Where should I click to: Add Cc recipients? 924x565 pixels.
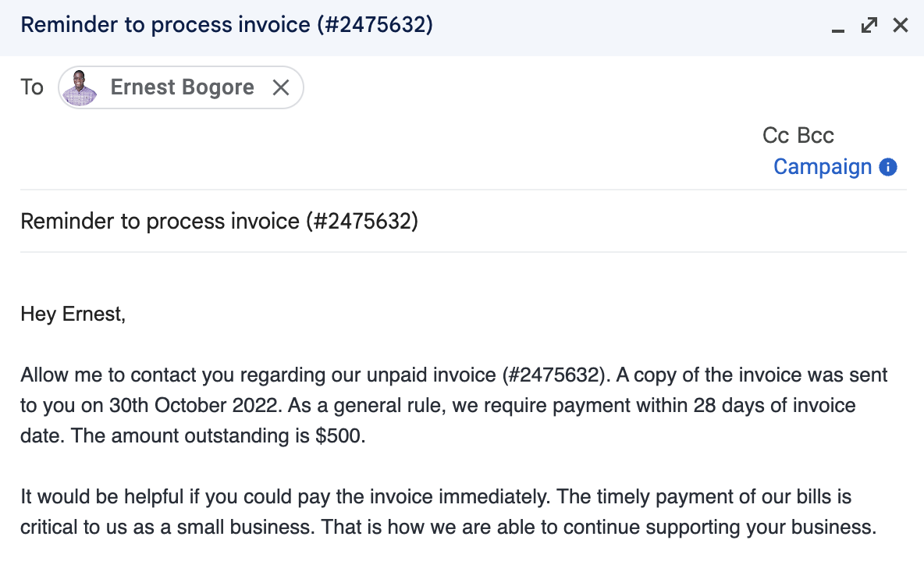(x=775, y=136)
